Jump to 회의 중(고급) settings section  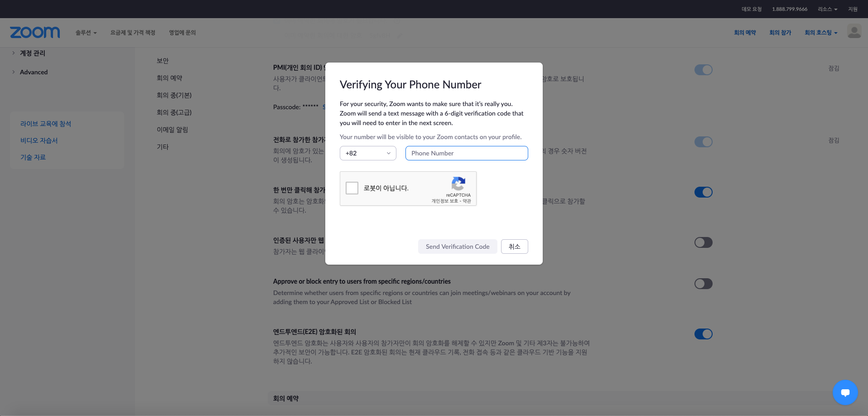click(174, 112)
